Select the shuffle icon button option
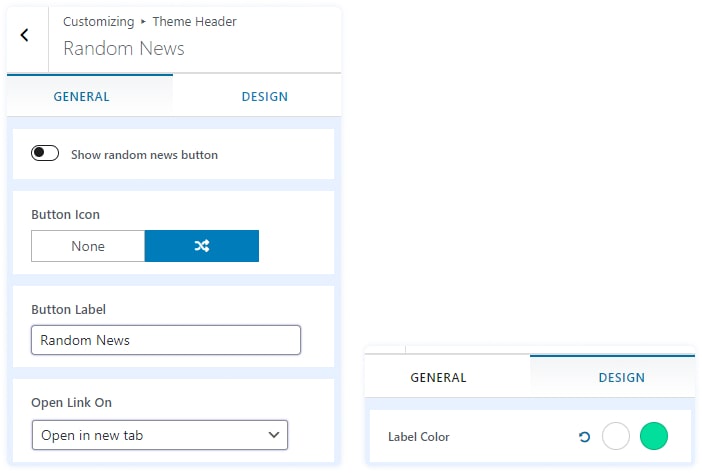Viewport: 702px width, 473px height. coord(201,246)
